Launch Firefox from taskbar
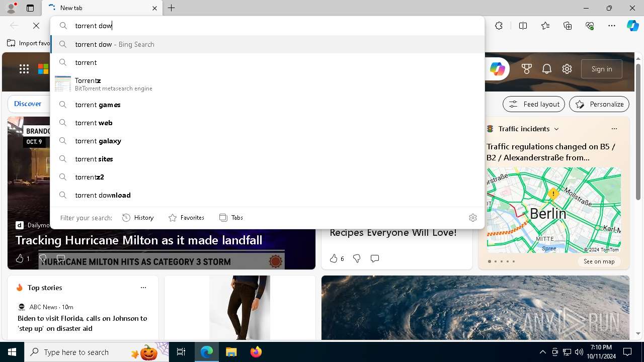 tap(256, 352)
